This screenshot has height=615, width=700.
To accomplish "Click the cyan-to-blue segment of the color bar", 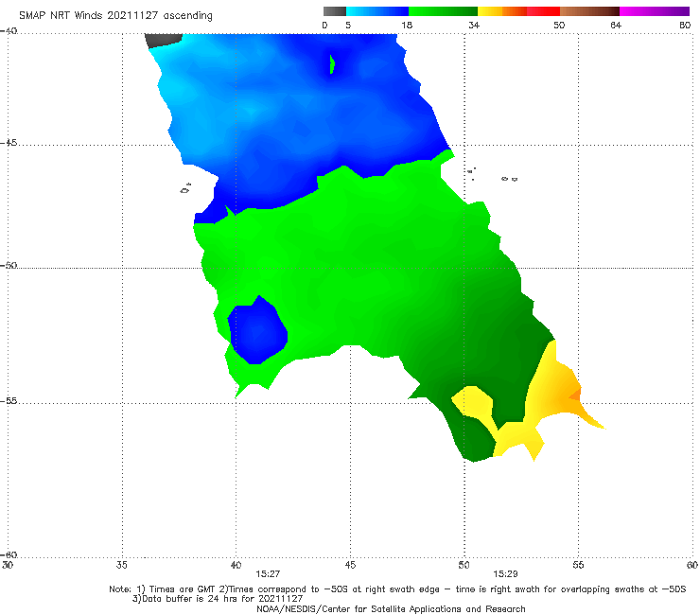I will (x=377, y=11).
